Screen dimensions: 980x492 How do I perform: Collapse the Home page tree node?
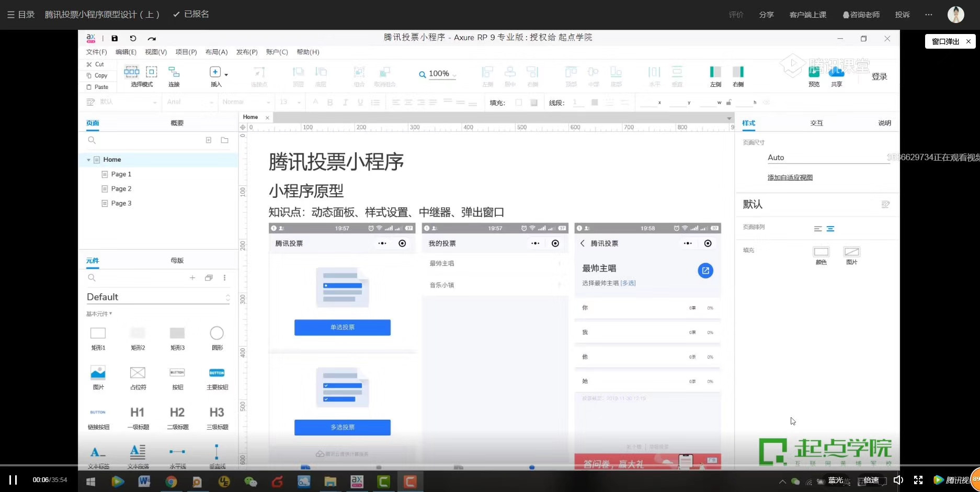click(x=89, y=160)
